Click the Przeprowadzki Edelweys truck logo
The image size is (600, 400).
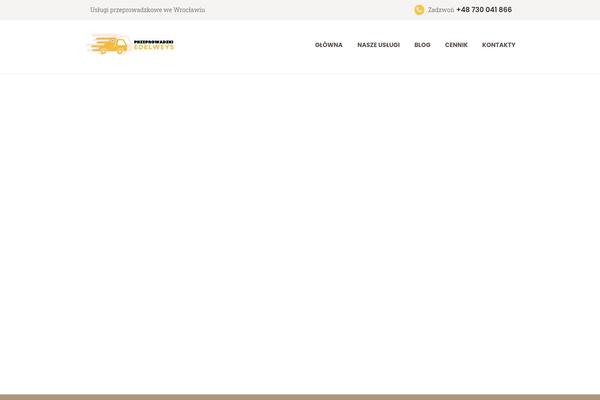click(131, 44)
